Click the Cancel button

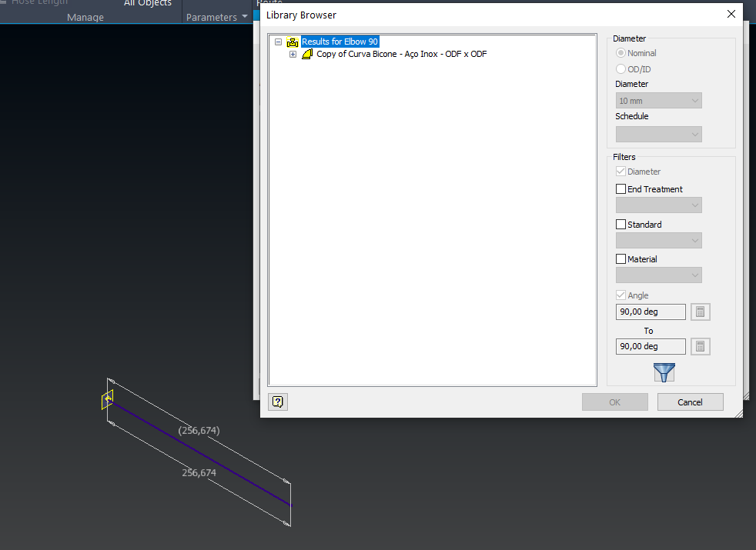click(690, 402)
